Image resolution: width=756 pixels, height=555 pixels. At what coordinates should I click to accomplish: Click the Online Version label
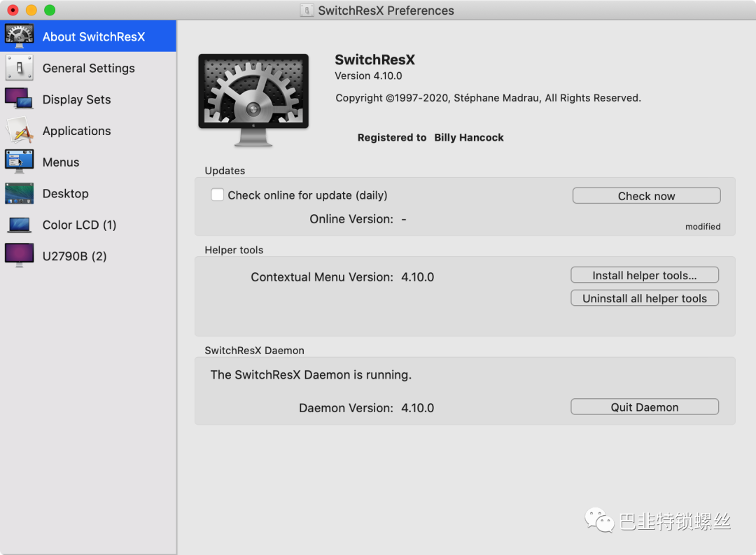(x=351, y=219)
